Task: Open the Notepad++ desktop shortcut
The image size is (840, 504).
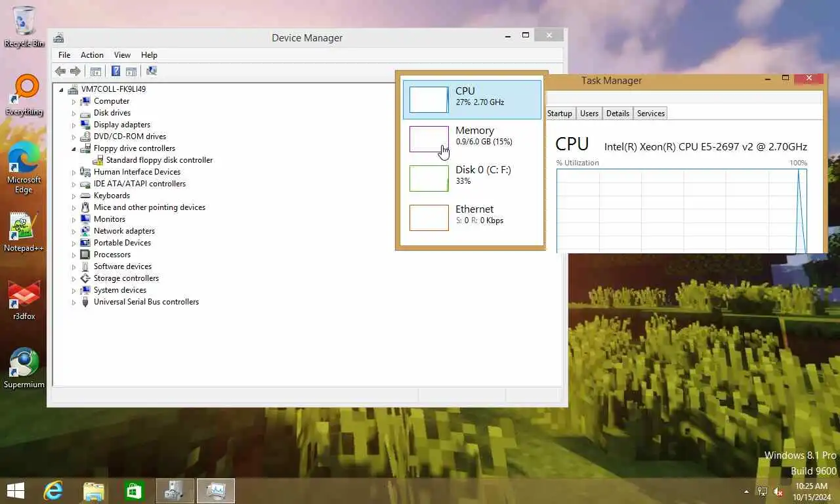Action: (x=24, y=232)
